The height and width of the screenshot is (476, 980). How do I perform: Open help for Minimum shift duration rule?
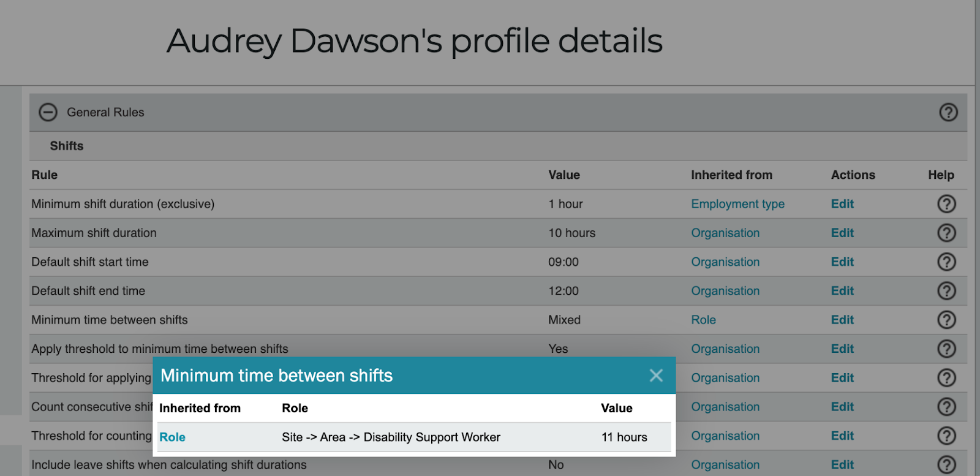pos(946,204)
